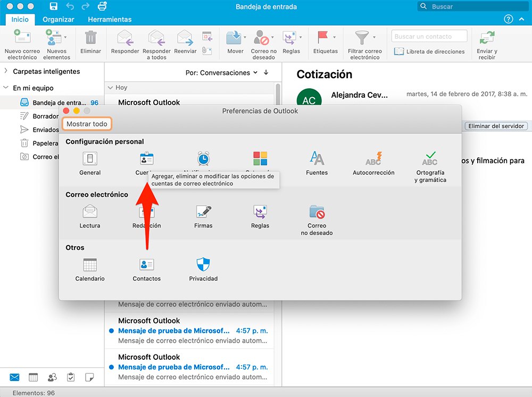
Task: Switch to Herramientas tab
Action: click(110, 19)
